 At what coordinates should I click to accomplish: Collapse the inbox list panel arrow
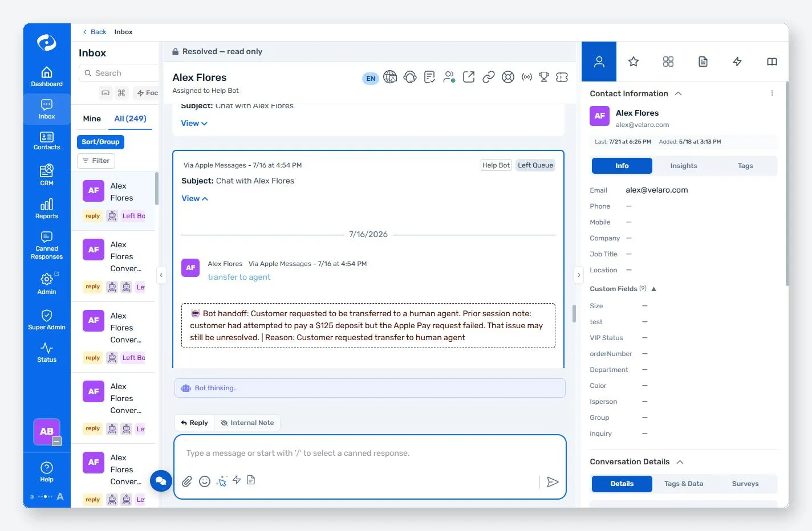point(161,275)
